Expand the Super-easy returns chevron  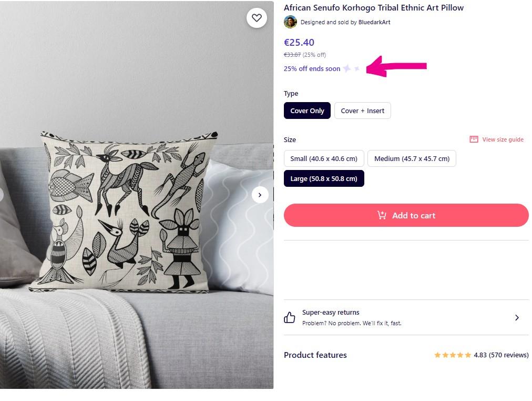pyautogui.click(x=517, y=317)
